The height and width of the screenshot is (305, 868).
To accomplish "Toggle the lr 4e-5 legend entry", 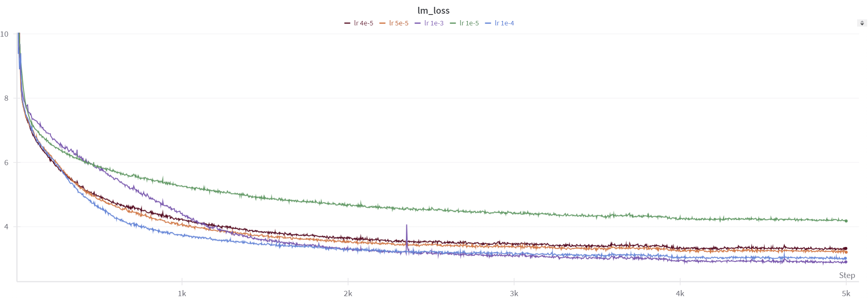I will coord(359,23).
